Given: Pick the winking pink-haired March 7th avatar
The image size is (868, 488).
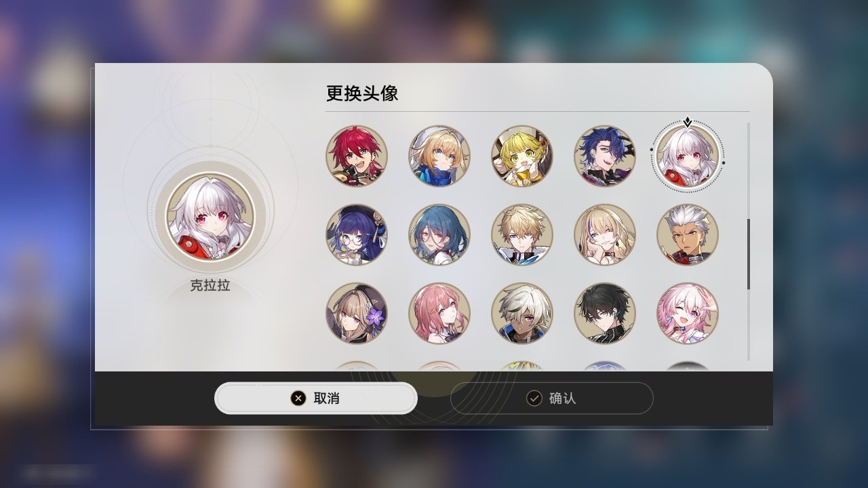Looking at the screenshot, I should [687, 313].
